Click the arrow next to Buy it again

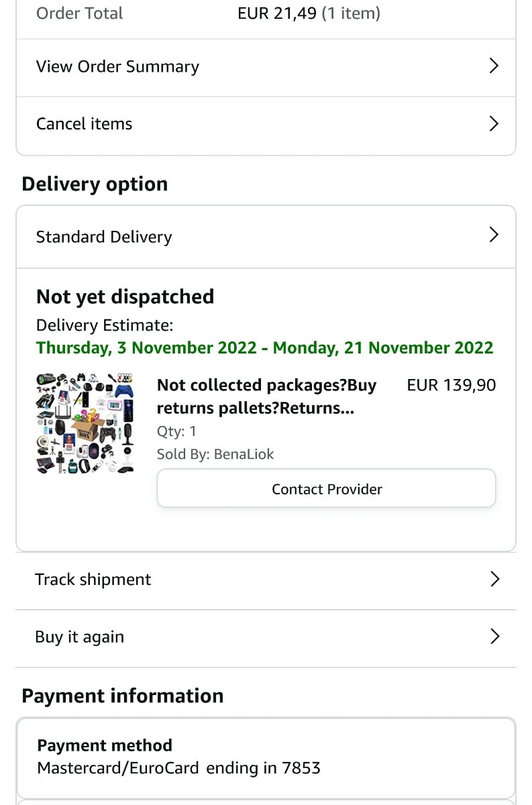[494, 636]
